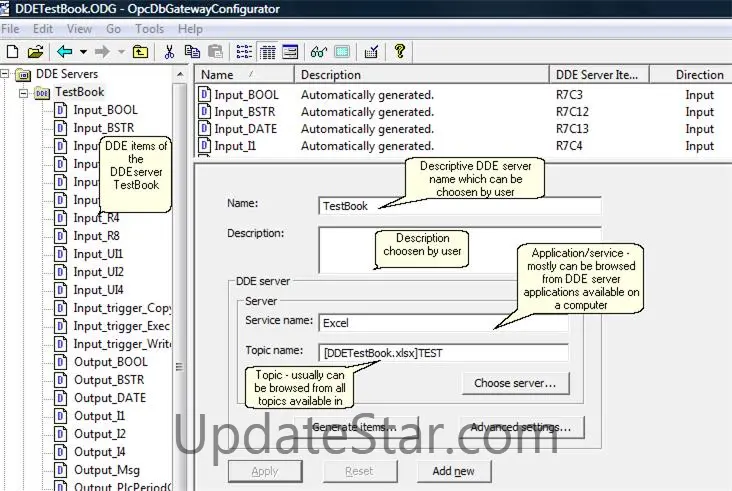Click the Generate items button
732x491 pixels.
point(356,427)
